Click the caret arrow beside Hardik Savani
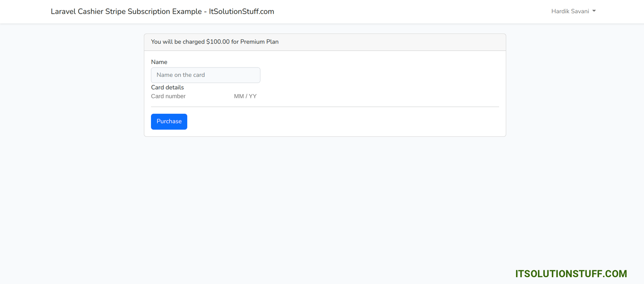Viewport: 644px width, 284px height. pyautogui.click(x=594, y=11)
